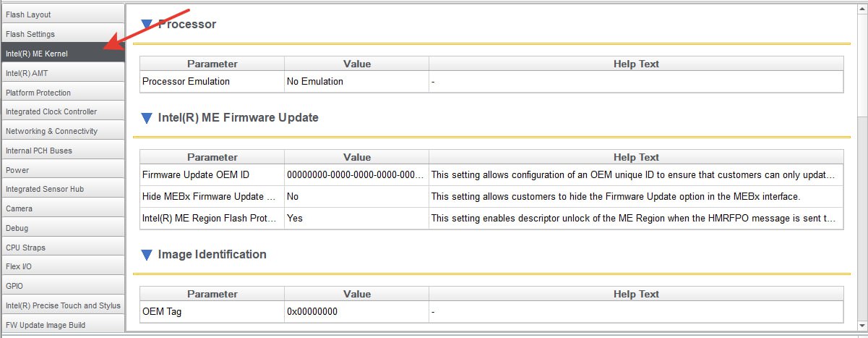
Task: Edit the OEM Tag value field
Action: coord(356,312)
